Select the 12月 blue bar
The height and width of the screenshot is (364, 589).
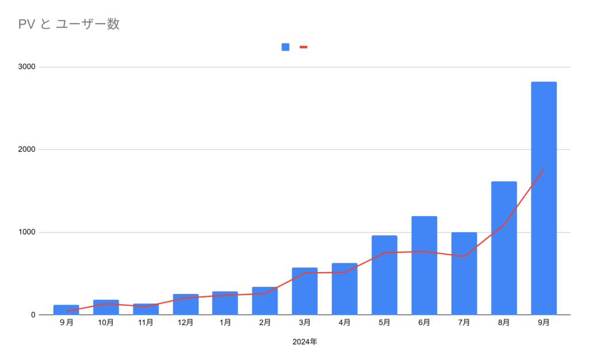coord(186,305)
